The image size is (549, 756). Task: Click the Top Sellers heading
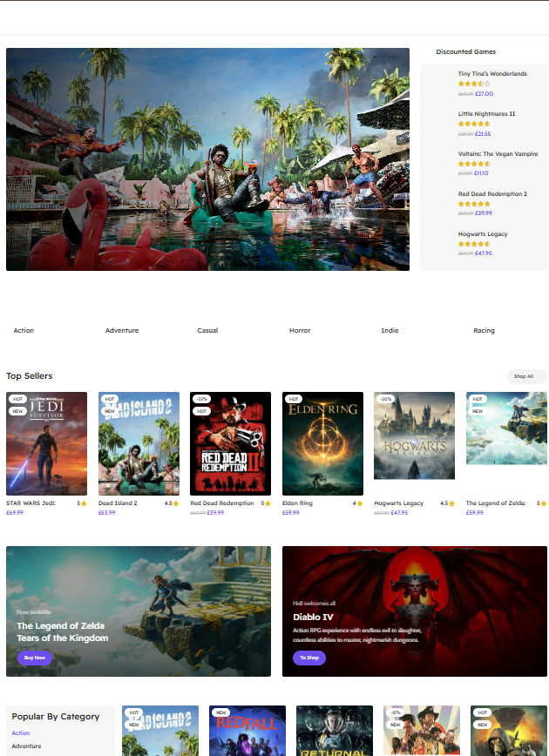(x=30, y=376)
